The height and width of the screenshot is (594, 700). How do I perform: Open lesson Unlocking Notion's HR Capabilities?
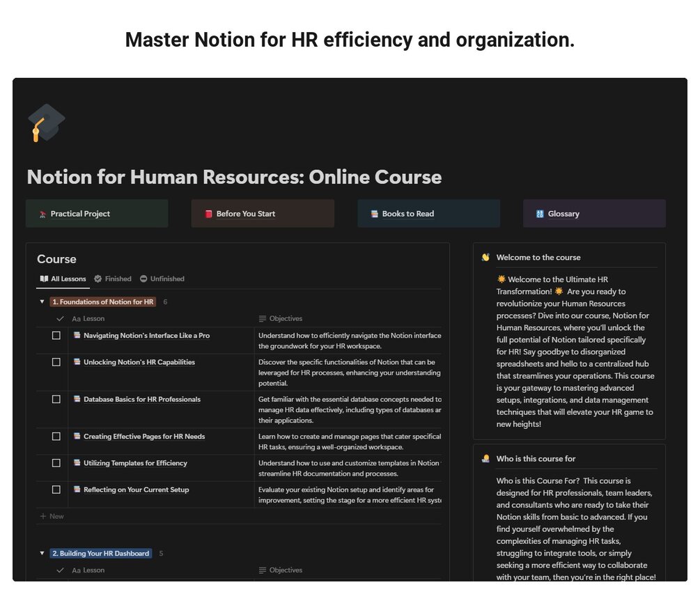tap(139, 362)
